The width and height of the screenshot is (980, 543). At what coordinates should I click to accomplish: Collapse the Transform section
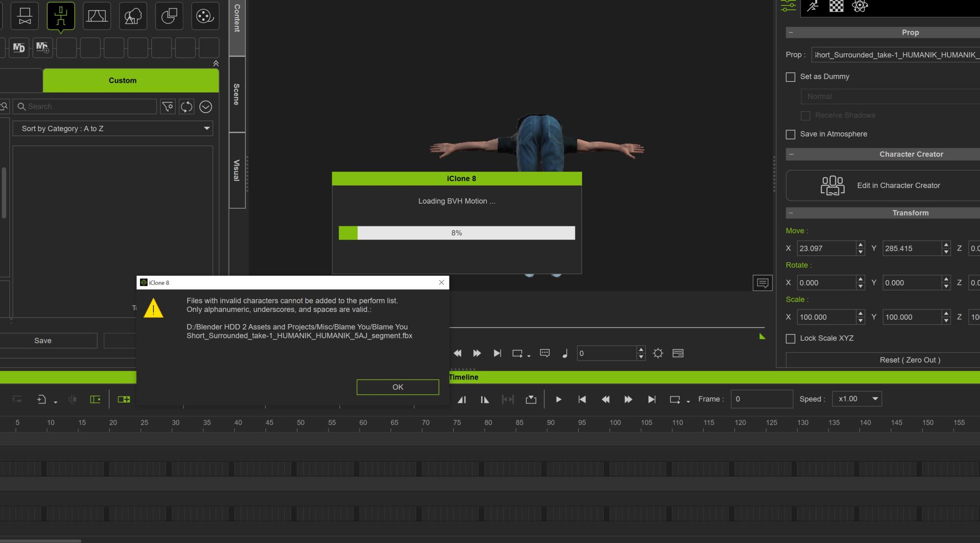point(791,213)
